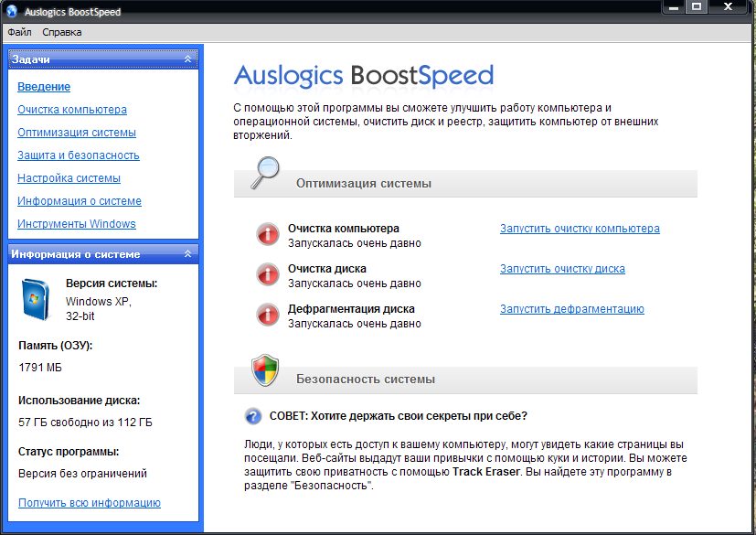Go to Защита и безопасность section
Viewport: 756px width, 535px height.
[79, 155]
